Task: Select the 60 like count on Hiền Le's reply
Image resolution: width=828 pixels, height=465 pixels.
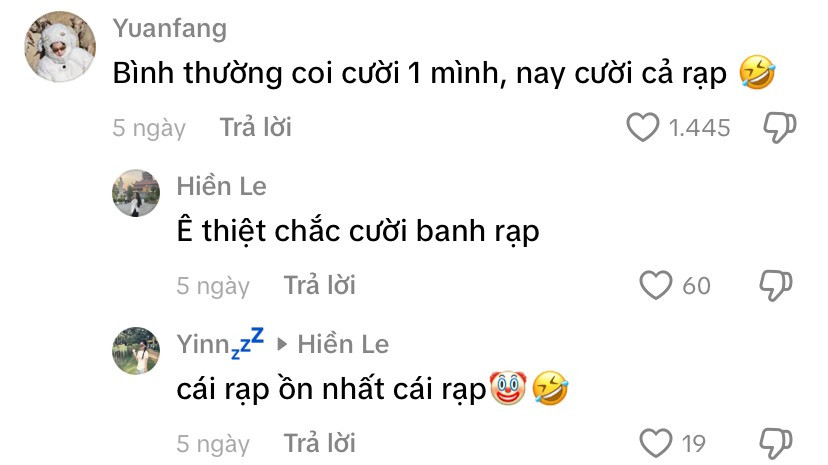Action: pyautogui.click(x=697, y=286)
